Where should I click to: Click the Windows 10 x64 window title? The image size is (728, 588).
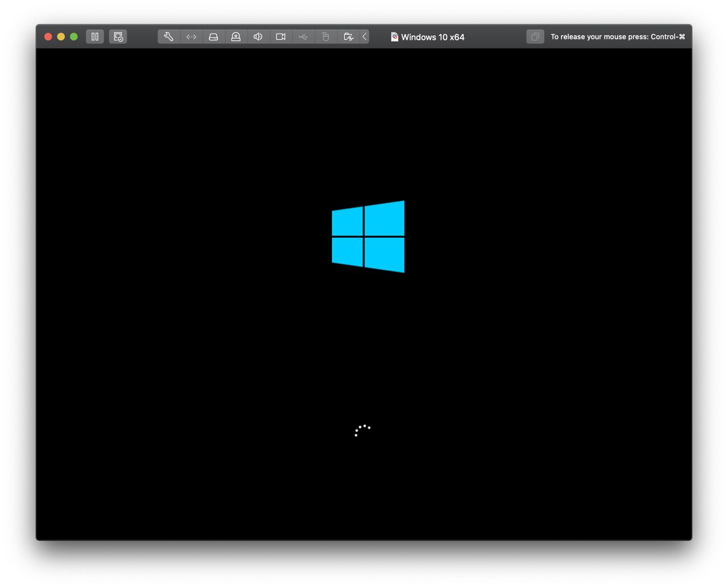click(433, 37)
